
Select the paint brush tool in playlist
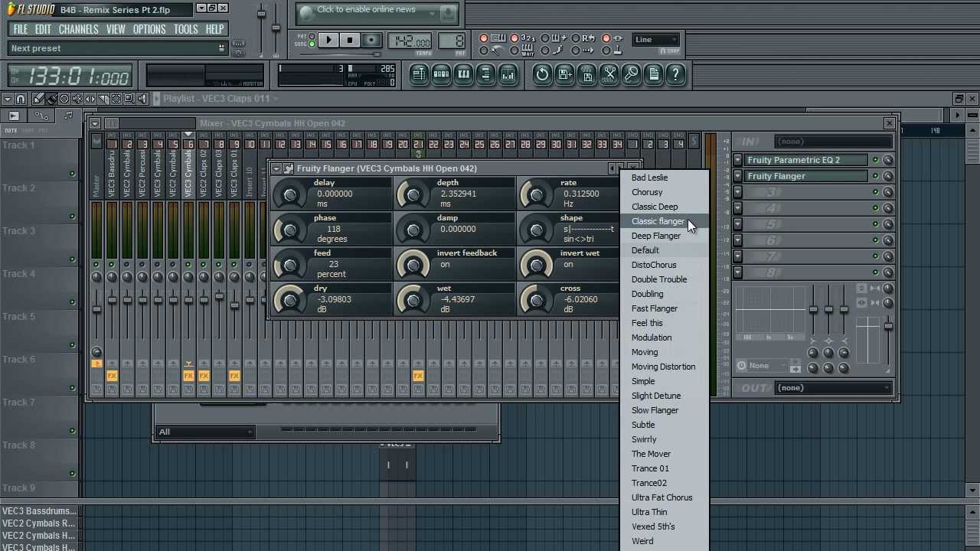pyautogui.click(x=51, y=99)
